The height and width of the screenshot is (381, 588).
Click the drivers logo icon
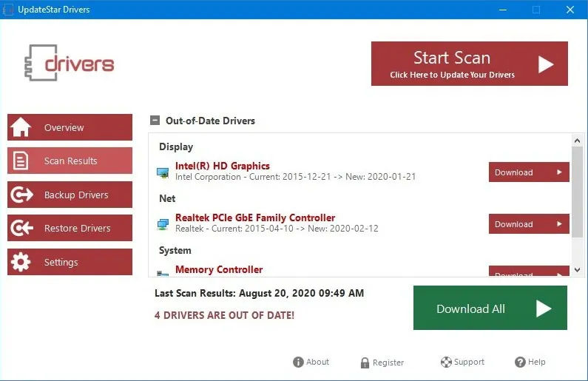pos(70,63)
